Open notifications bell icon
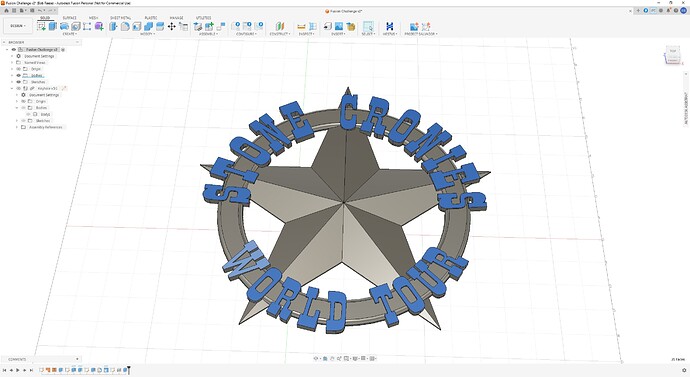 [x=668, y=11]
